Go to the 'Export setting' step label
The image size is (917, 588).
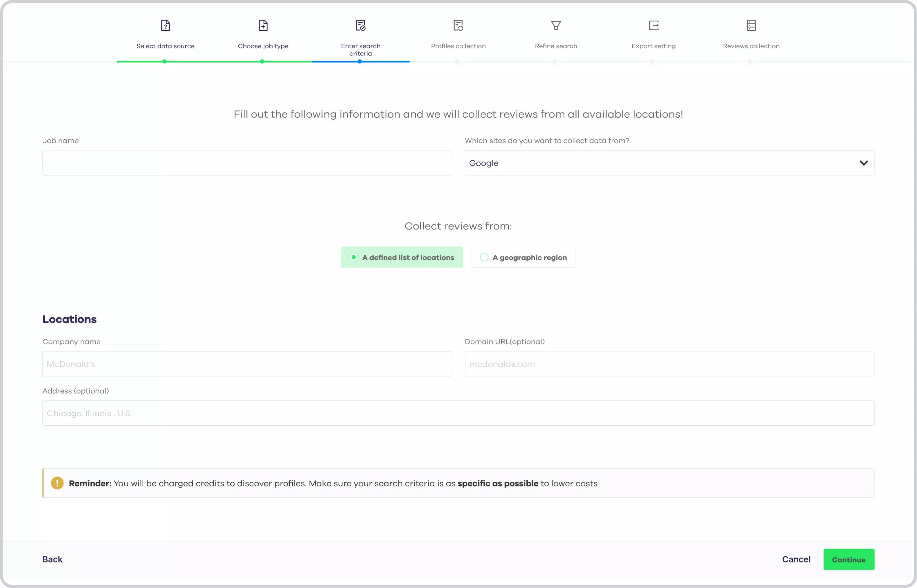pyautogui.click(x=653, y=46)
